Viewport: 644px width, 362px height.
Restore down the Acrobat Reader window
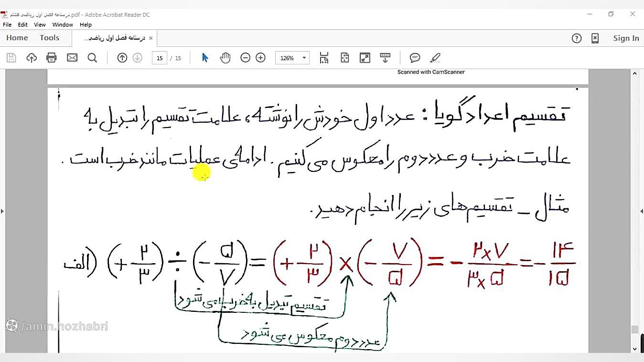[x=611, y=14]
